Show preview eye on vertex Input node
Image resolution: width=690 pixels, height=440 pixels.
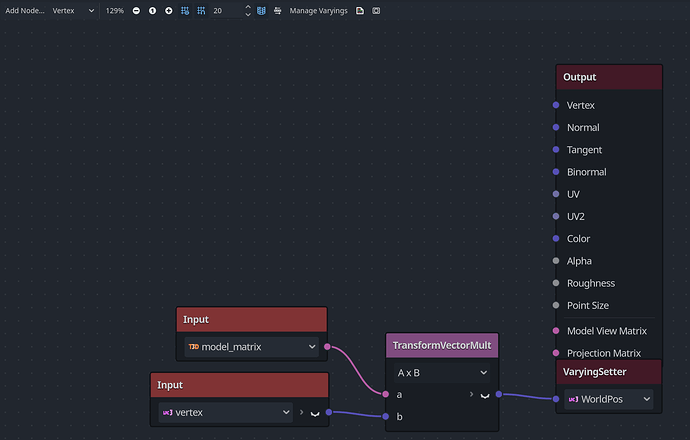click(315, 413)
